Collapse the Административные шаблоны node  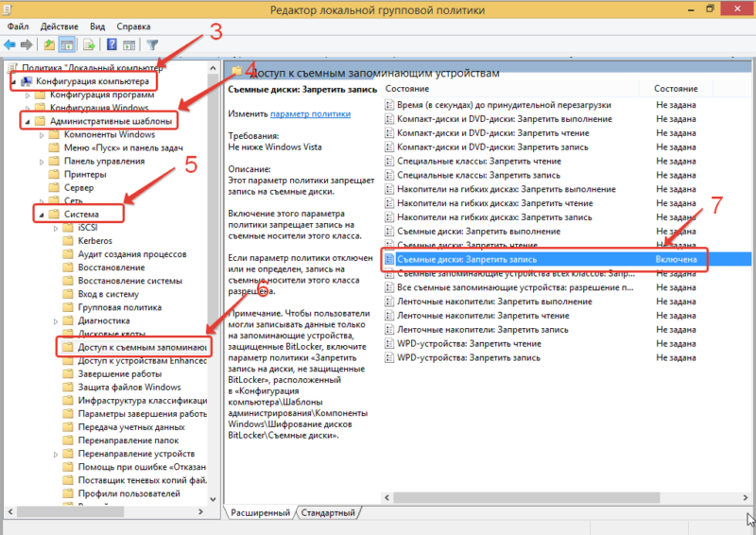pos(26,122)
